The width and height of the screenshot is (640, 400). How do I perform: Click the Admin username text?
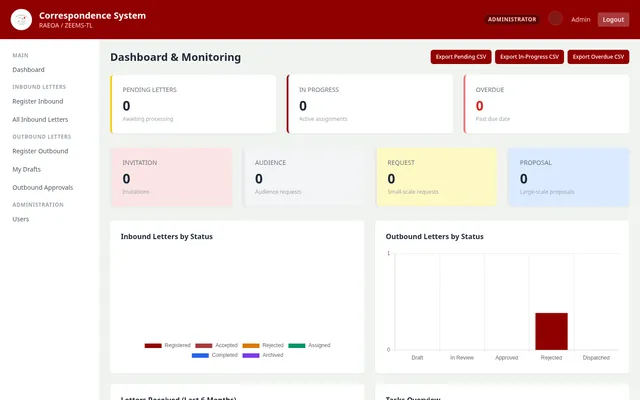[x=580, y=20]
